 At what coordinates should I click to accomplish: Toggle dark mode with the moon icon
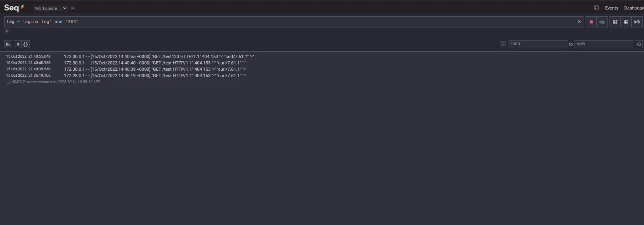click(x=596, y=8)
